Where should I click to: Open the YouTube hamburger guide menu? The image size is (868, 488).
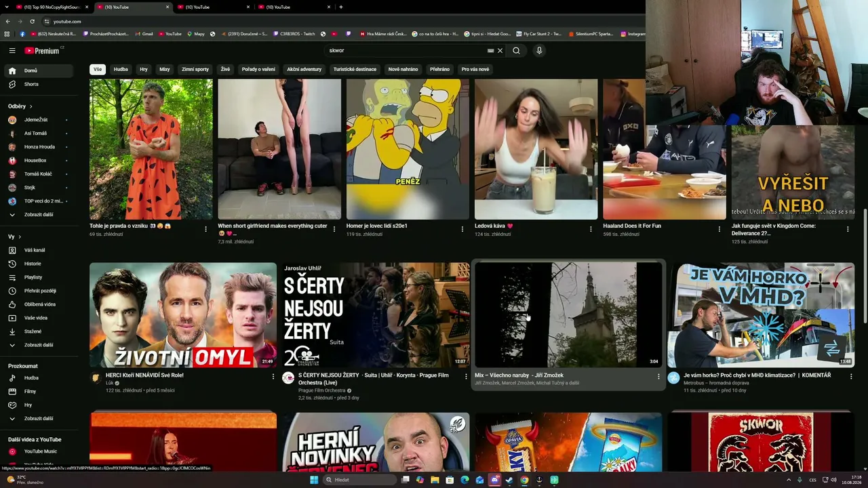pyautogui.click(x=12, y=50)
